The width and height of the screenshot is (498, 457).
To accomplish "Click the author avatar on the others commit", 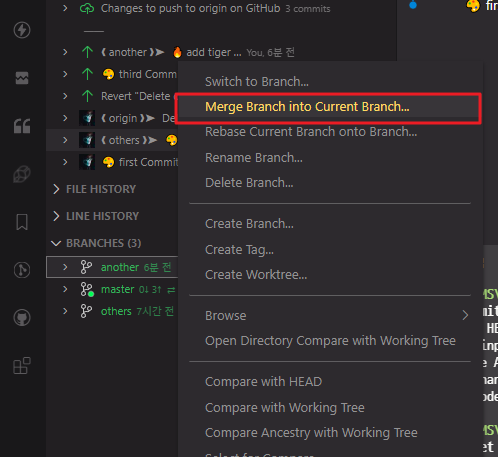I will click(87, 140).
